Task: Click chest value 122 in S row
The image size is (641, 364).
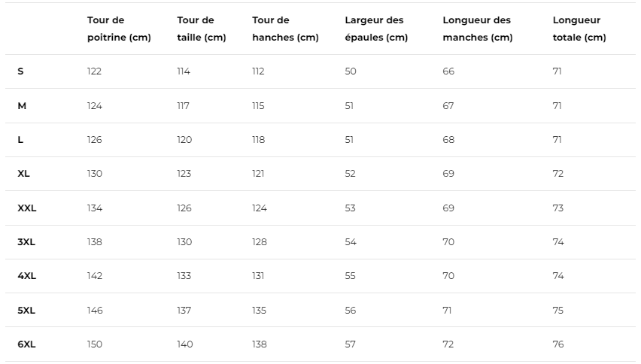Action: coord(94,71)
